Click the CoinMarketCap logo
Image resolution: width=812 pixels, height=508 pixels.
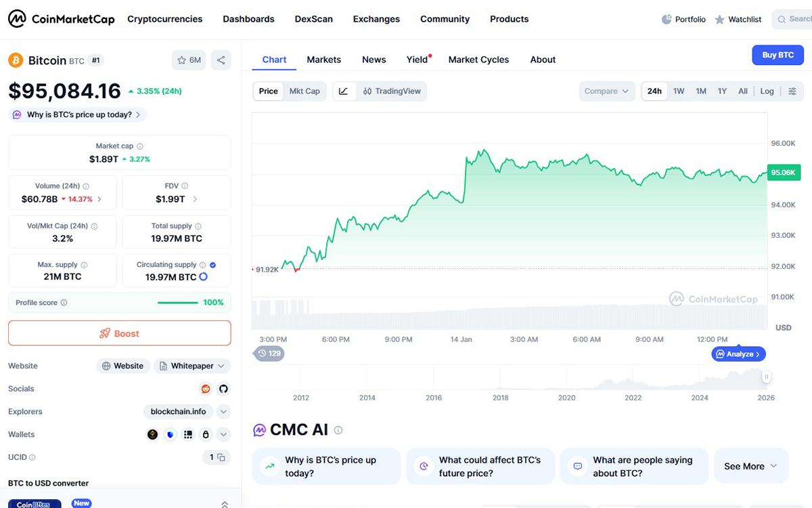pyautogui.click(x=62, y=19)
